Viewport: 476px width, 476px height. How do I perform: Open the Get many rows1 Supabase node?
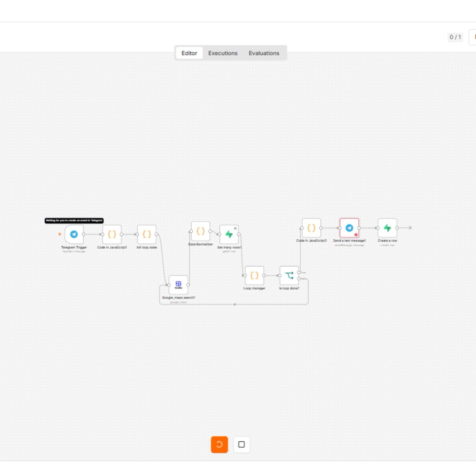229,234
